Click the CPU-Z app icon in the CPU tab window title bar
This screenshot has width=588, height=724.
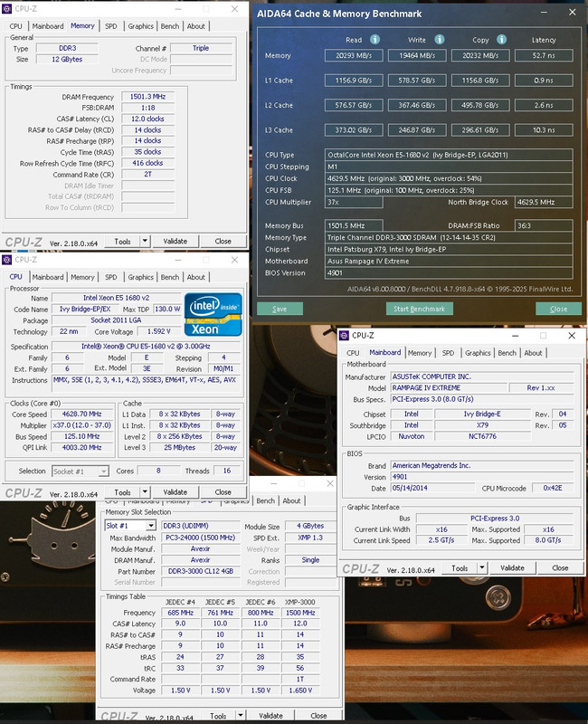pyautogui.click(x=7, y=260)
